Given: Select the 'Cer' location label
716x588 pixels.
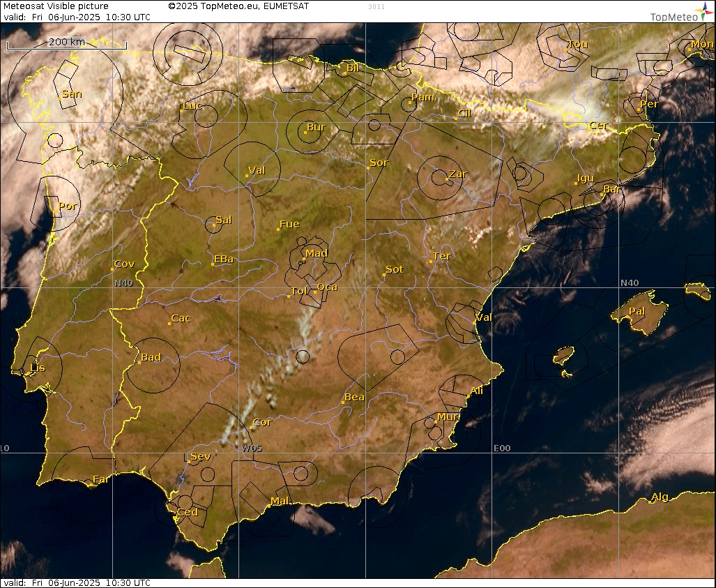Looking at the screenshot, I should [599, 125].
